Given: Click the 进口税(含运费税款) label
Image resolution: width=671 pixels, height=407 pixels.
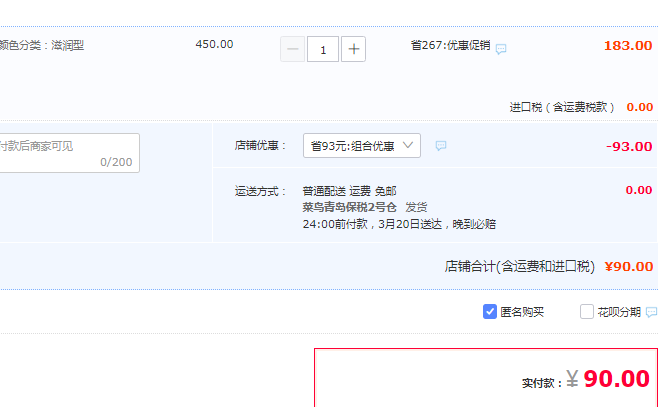Looking at the screenshot, I should click(x=562, y=107).
